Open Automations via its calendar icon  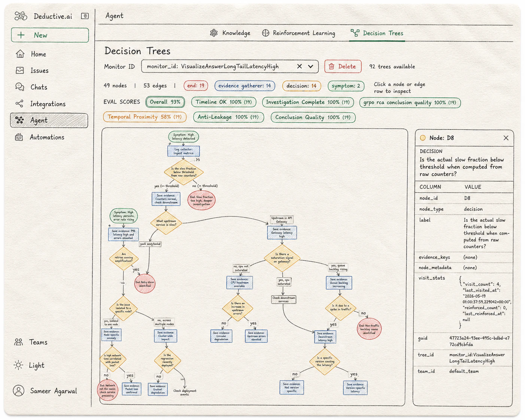(19, 137)
